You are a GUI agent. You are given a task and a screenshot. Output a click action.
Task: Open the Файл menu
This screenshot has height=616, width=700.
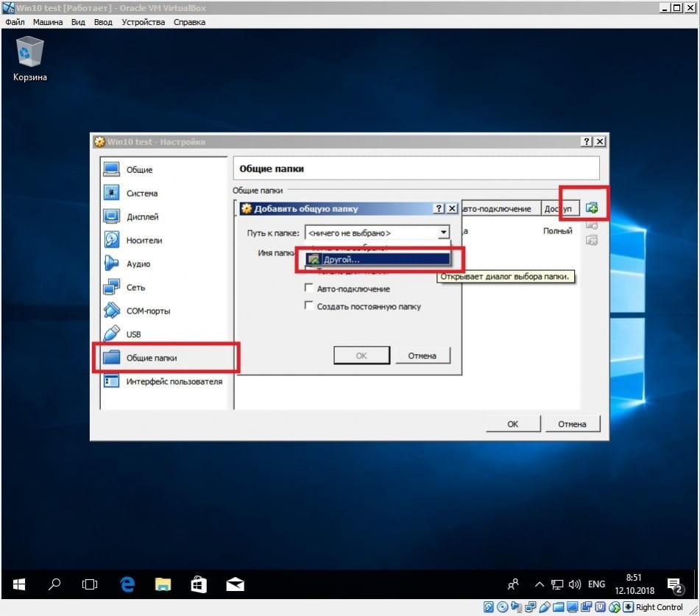15,22
